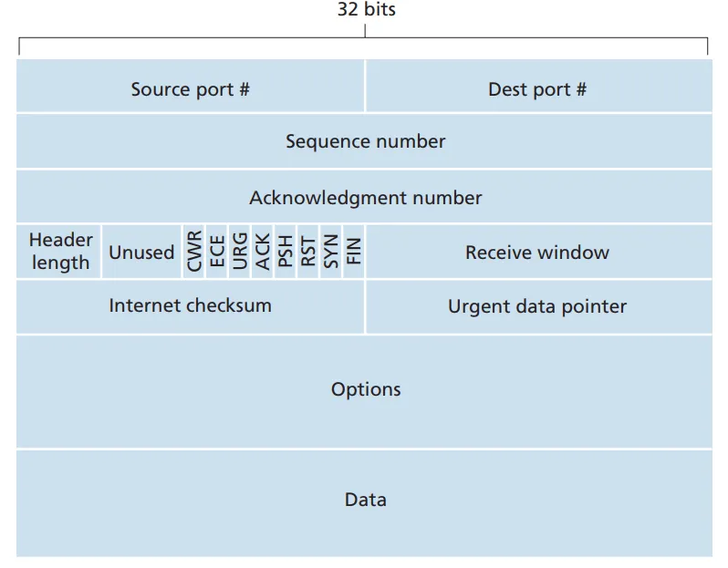Click the URG flag bit
The height and width of the screenshot is (568, 728).
click(x=240, y=252)
